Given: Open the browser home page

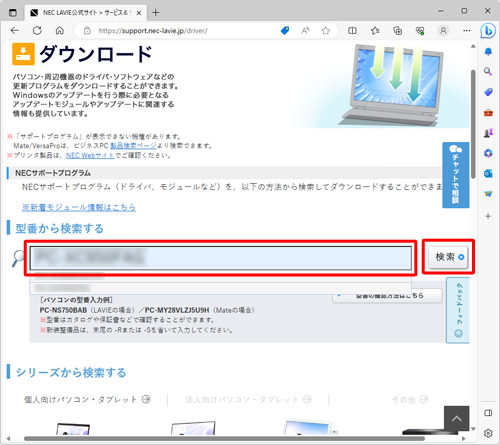Looking at the screenshot, I should [x=60, y=31].
